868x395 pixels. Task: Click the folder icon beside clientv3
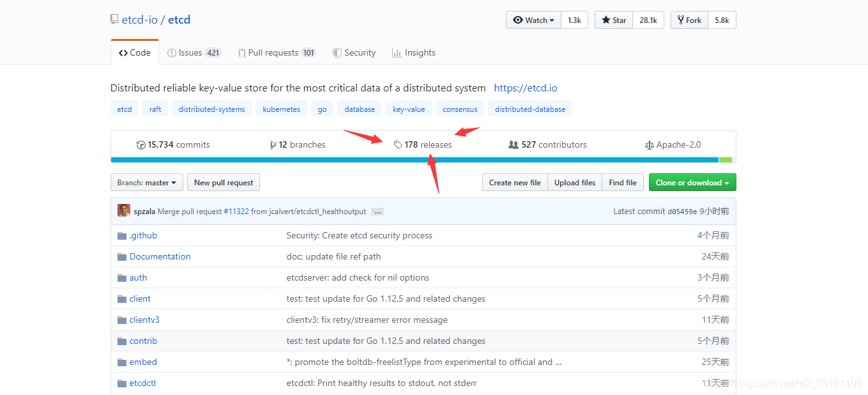coord(122,320)
